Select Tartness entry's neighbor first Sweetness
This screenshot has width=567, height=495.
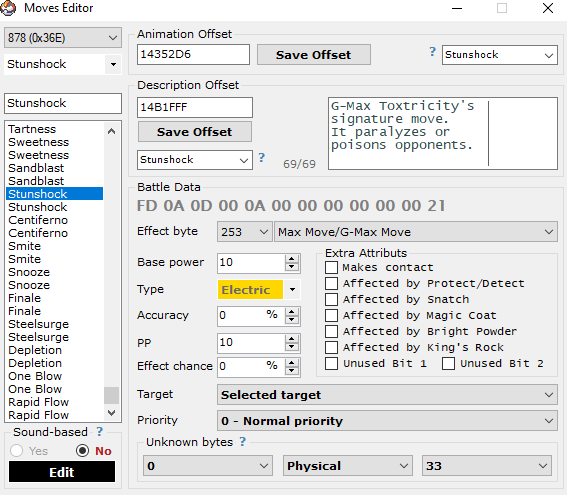click(x=55, y=142)
